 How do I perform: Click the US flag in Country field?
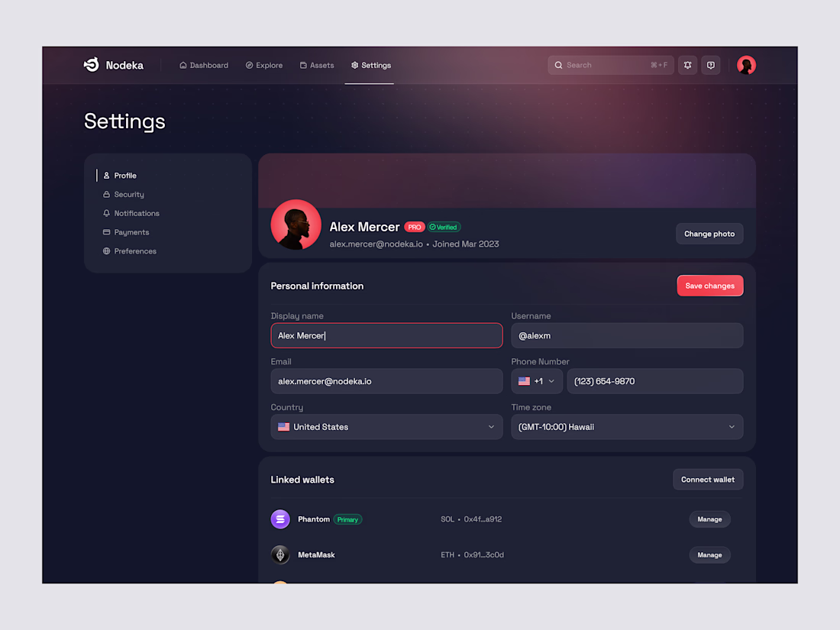click(284, 427)
